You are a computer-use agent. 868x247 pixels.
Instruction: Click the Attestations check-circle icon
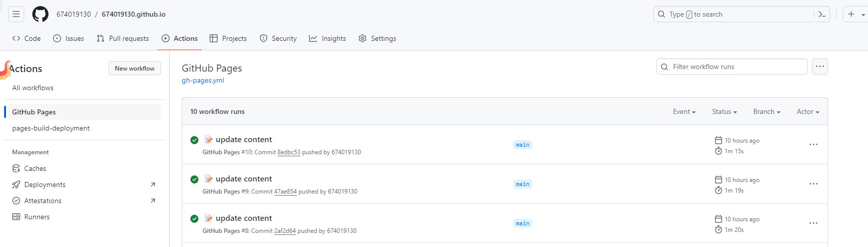point(16,201)
